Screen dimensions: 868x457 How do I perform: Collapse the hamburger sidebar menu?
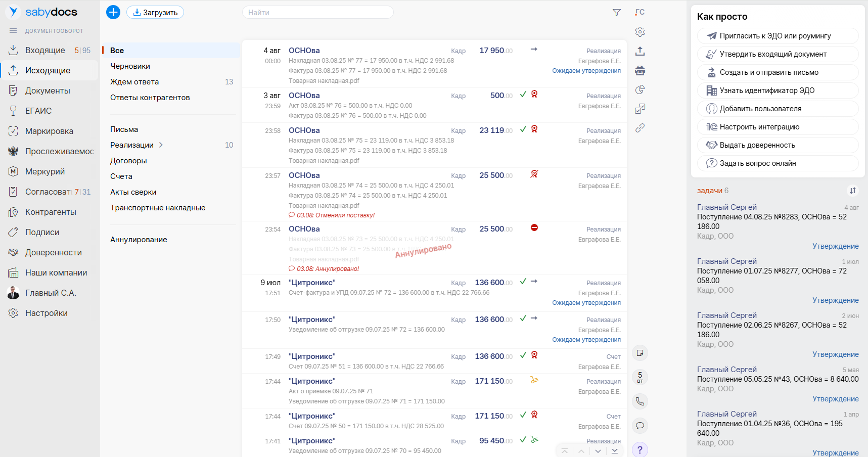click(x=13, y=31)
